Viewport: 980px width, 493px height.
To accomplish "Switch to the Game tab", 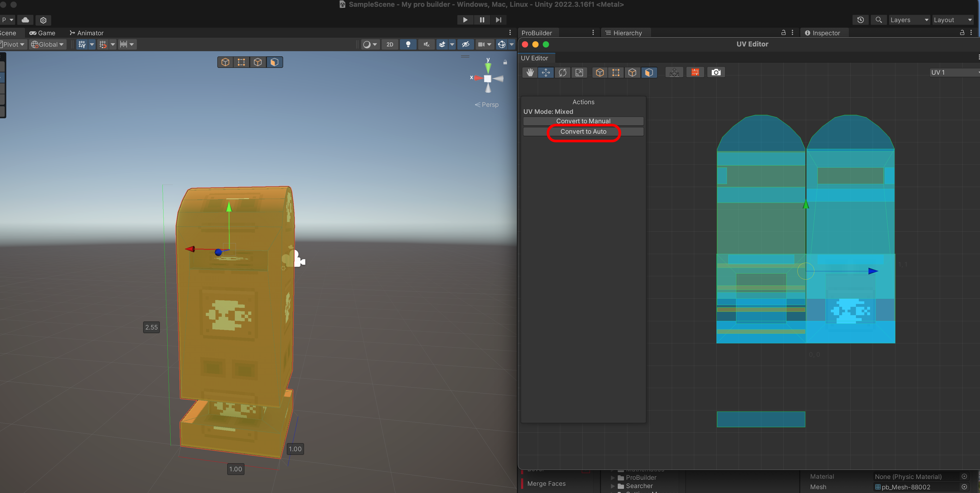I will 42,33.
